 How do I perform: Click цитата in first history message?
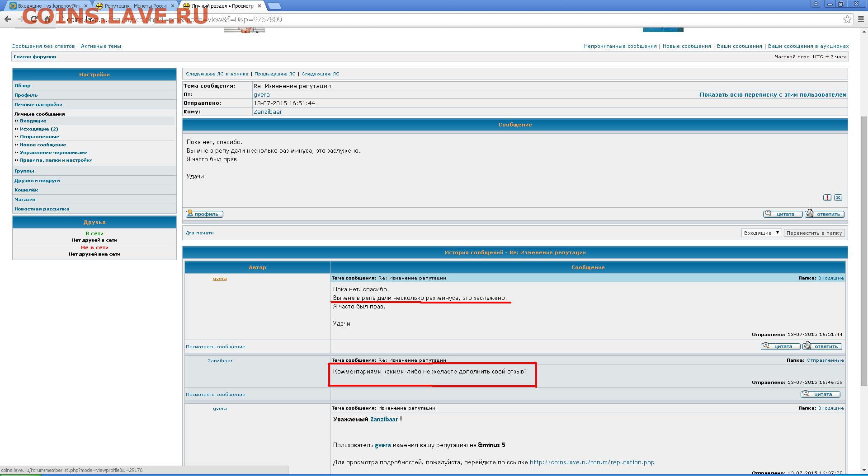tap(780, 346)
